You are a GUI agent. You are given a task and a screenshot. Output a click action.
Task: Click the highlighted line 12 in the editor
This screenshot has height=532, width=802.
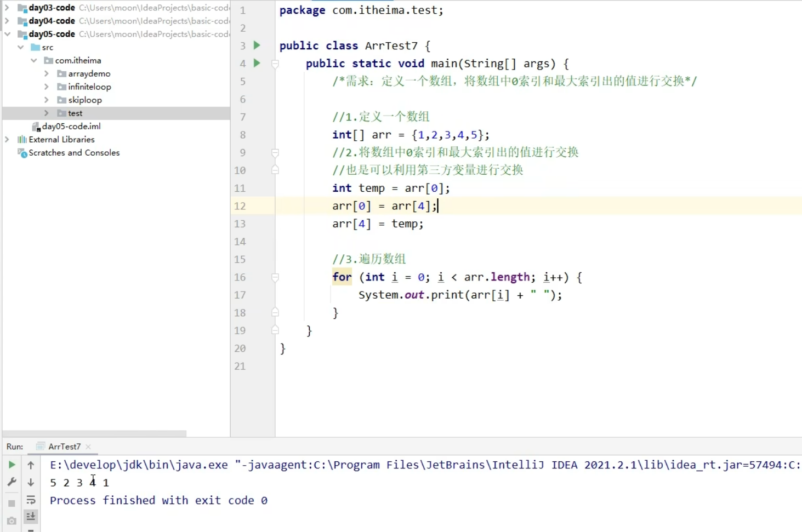point(384,205)
